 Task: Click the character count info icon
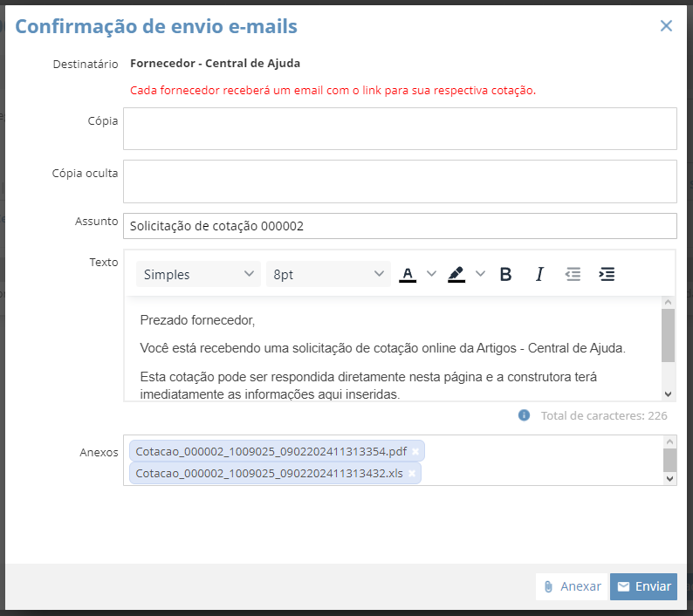pyautogui.click(x=524, y=415)
